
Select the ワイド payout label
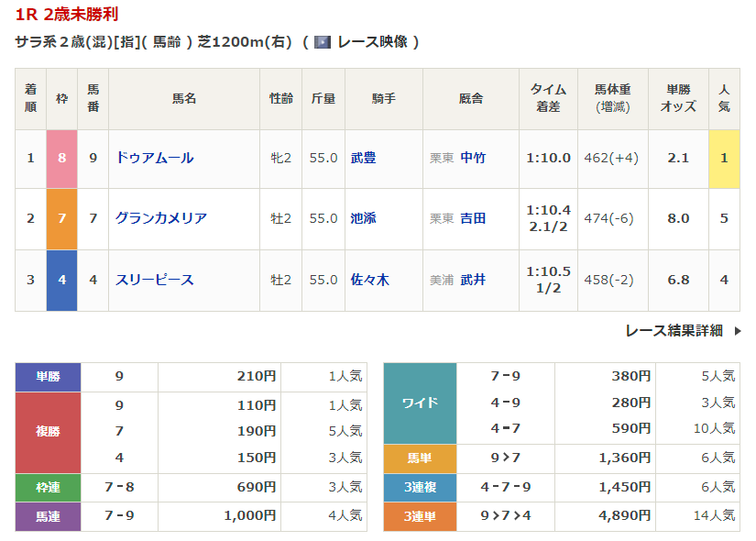(x=420, y=403)
